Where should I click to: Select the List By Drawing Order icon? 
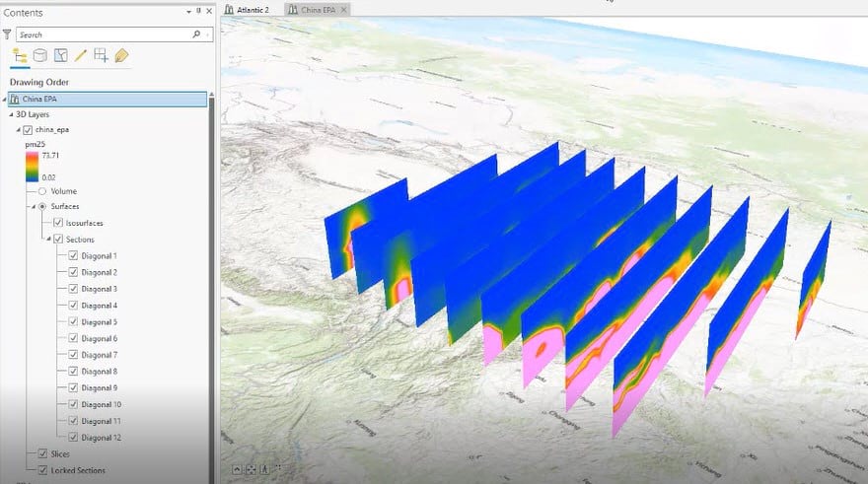(20, 56)
